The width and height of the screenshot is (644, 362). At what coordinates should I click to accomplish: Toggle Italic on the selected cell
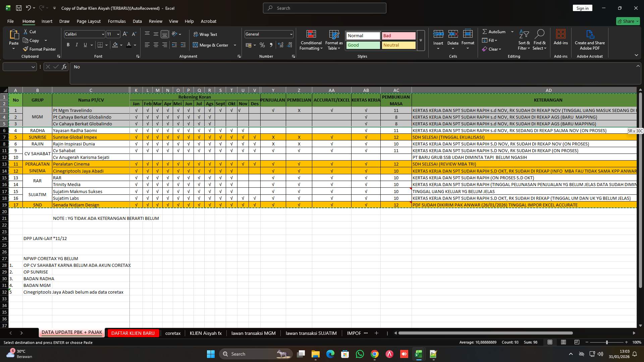[76, 45]
